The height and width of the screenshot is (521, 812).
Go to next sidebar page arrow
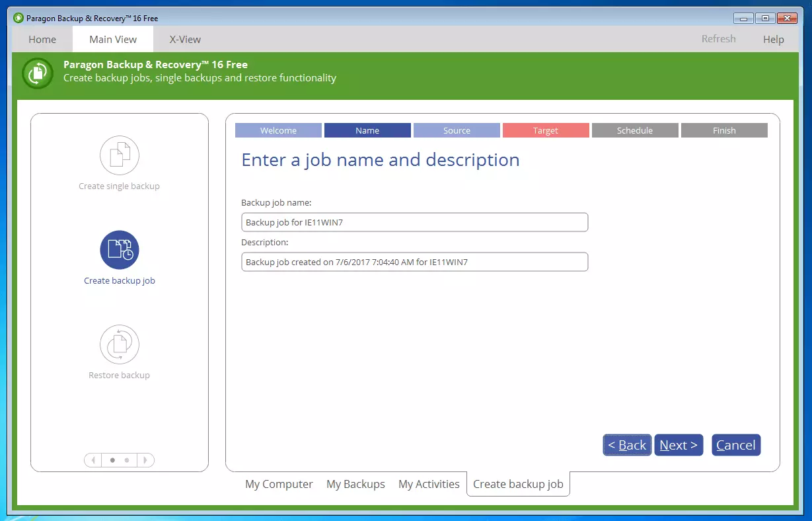[145, 460]
